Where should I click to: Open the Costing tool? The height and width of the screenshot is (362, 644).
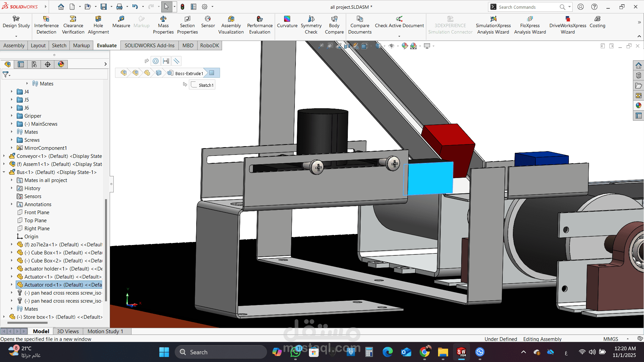pos(597,22)
